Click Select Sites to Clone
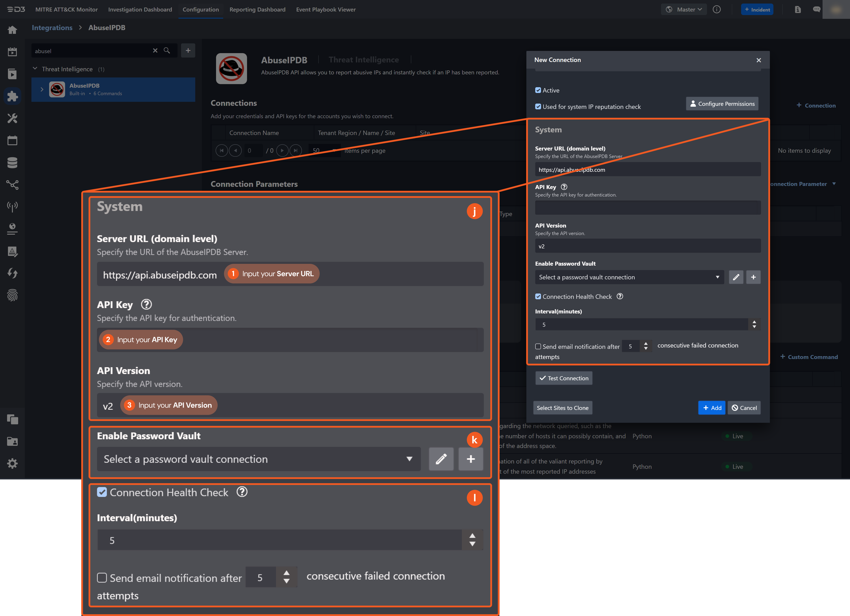The height and width of the screenshot is (616, 850). coord(562,408)
